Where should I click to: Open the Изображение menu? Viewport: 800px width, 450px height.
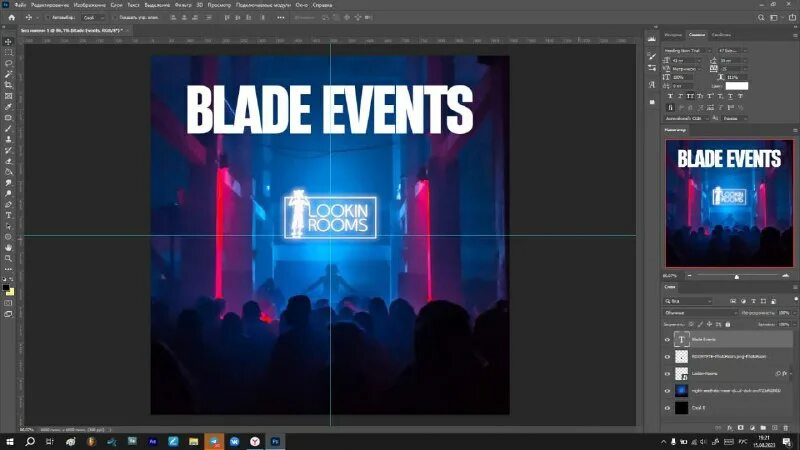[89, 5]
